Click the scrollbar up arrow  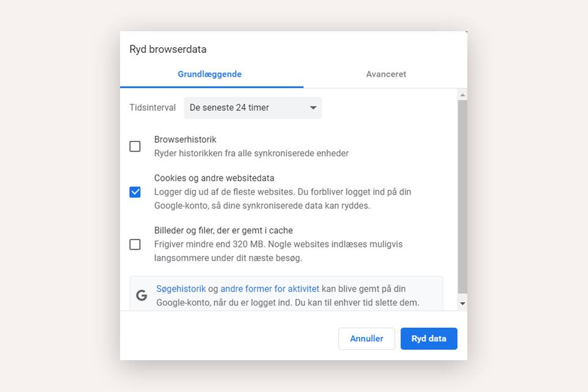pos(463,94)
